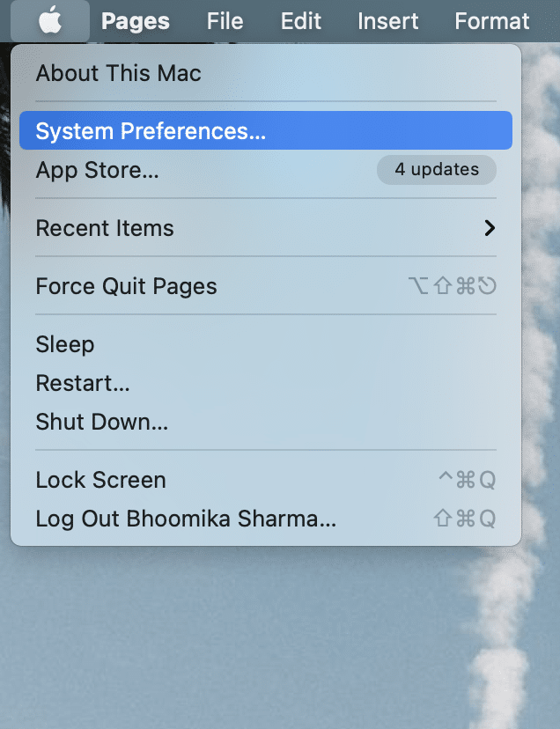This screenshot has width=560, height=729.
Task: Click the Recent Items chevron arrow
Action: [490, 227]
